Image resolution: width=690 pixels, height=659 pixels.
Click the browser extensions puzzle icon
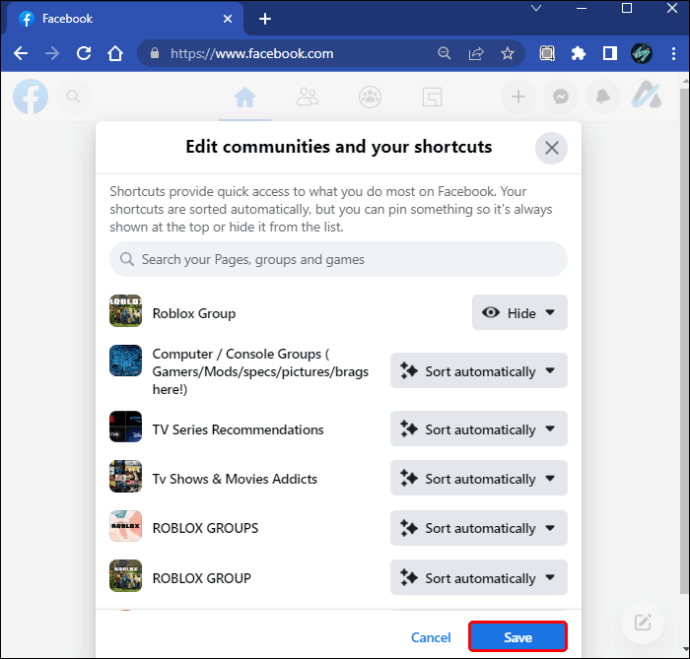pos(578,54)
